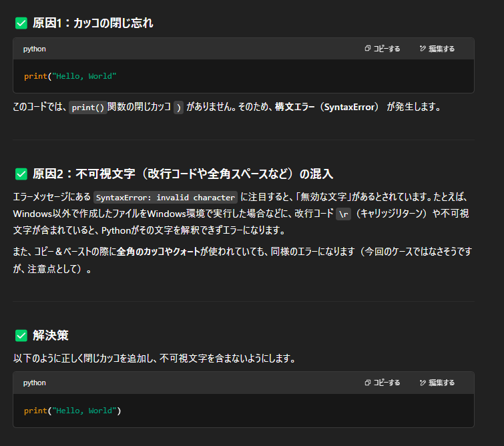The height and width of the screenshot is (446, 504).
Task: Click the 原因1:カッコの閉じ忘れ heading
Action: coord(93,23)
